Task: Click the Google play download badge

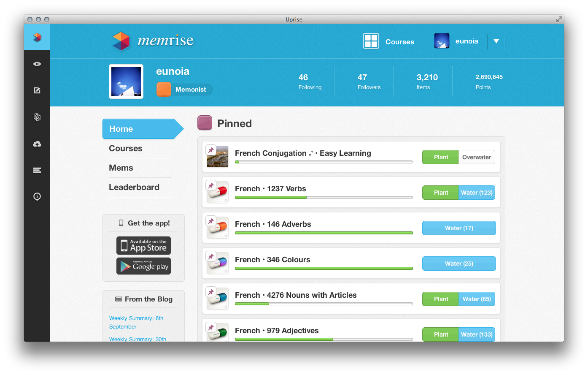Action: pos(144,266)
